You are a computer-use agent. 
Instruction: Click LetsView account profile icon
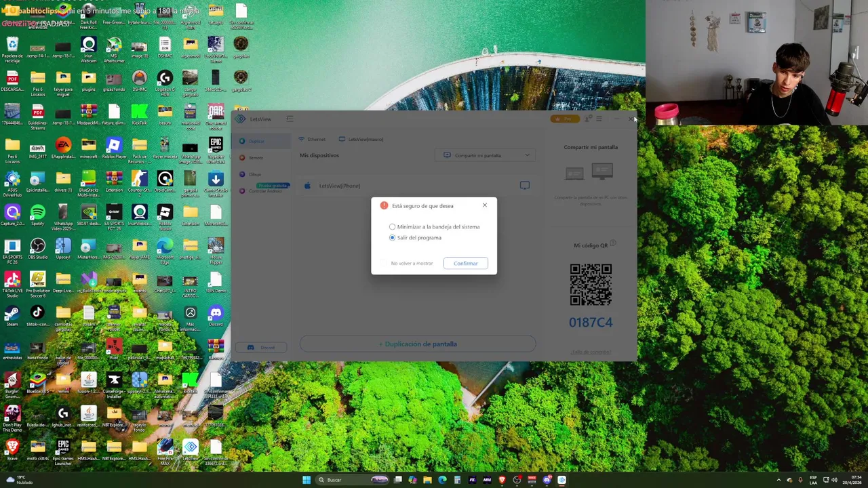(x=588, y=119)
